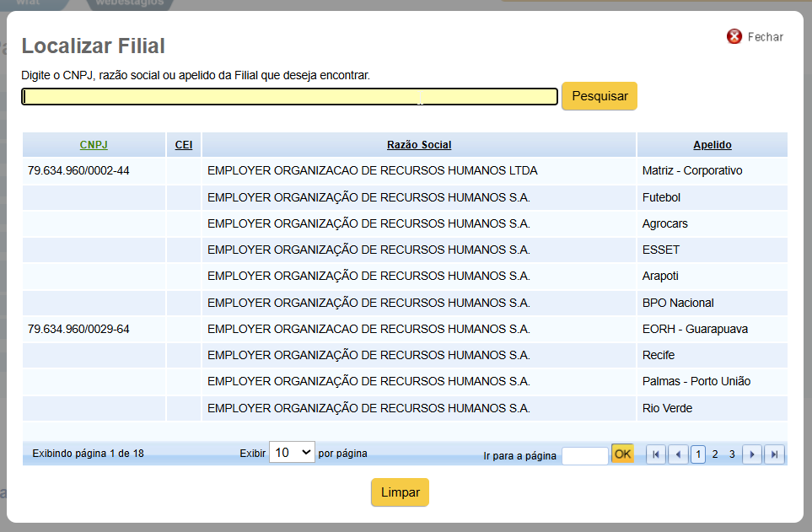This screenshot has height=532, width=812.
Task: Click the Limpar button
Action: click(400, 492)
